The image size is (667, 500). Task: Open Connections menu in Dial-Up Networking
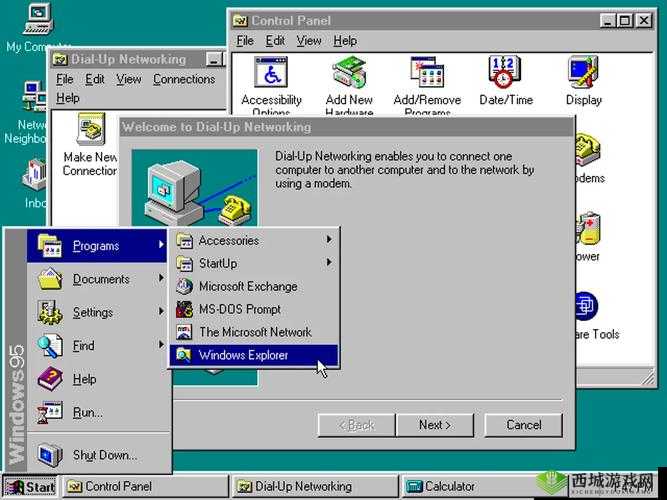(184, 79)
